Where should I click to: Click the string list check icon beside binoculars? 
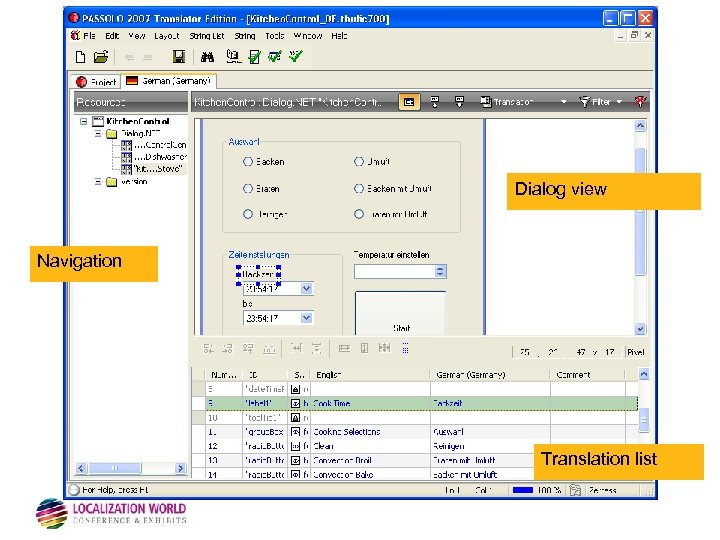[234, 57]
